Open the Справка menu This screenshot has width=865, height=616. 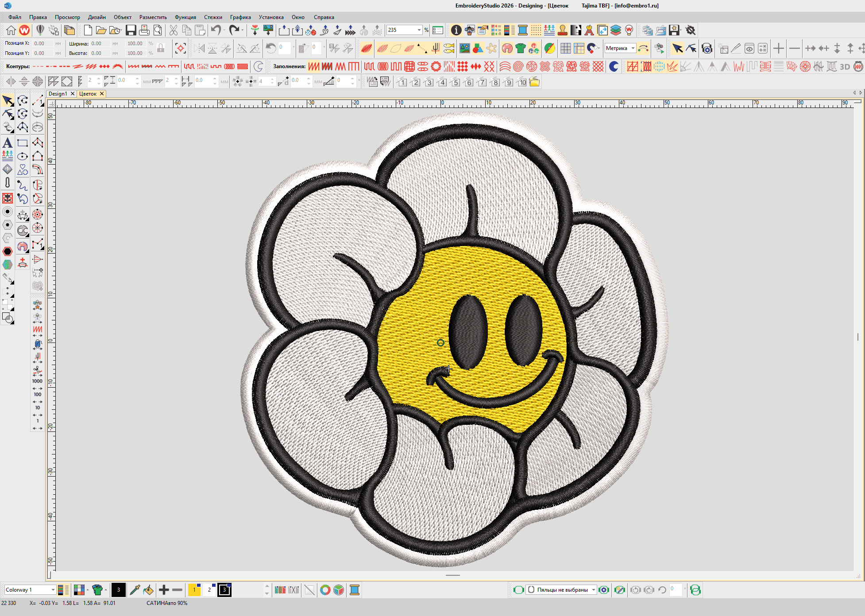click(324, 17)
